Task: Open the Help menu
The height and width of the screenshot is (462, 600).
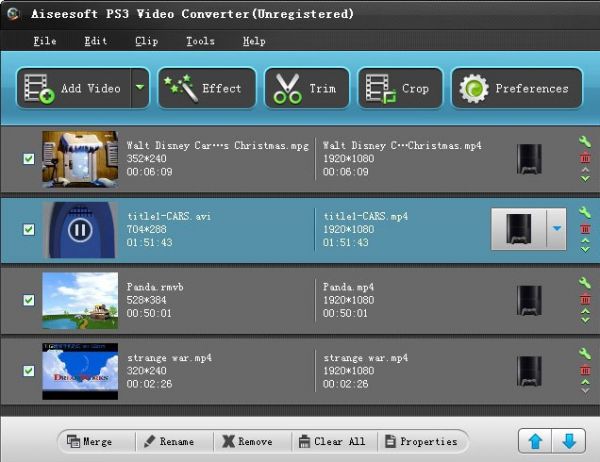Action: [x=254, y=41]
